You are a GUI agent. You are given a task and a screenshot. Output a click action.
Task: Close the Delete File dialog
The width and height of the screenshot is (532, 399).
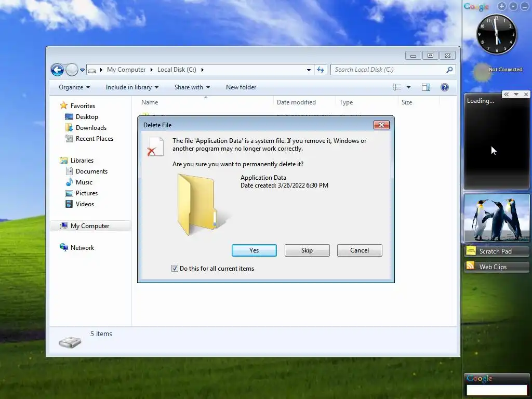(x=381, y=125)
